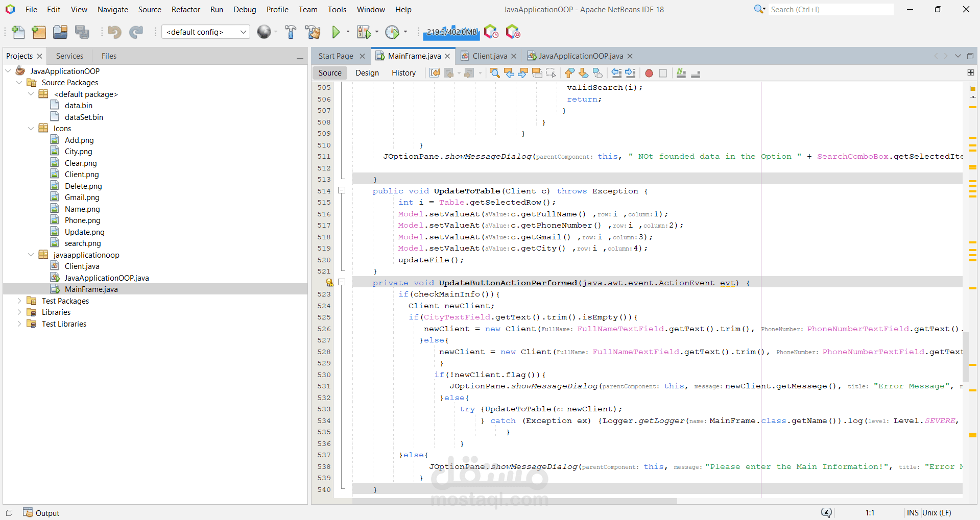Open the Refactor menu

185,10
